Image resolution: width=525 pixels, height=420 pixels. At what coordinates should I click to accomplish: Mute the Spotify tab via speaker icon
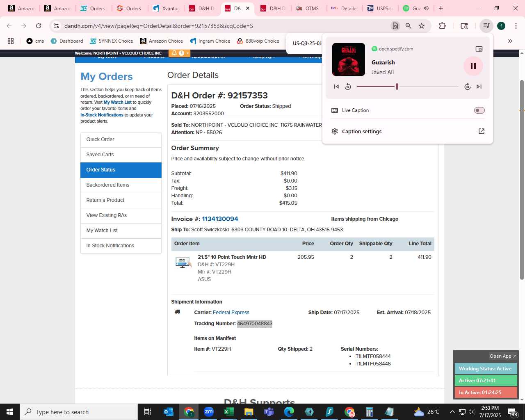coord(426,8)
